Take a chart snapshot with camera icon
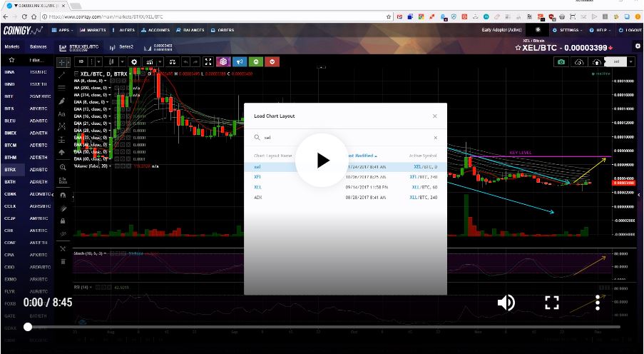 [561, 61]
